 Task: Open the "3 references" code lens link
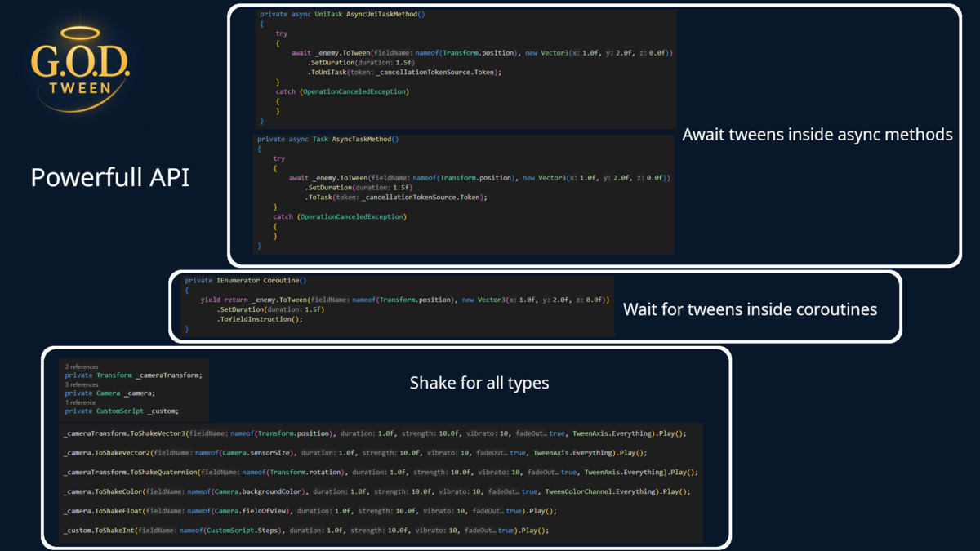82,384
